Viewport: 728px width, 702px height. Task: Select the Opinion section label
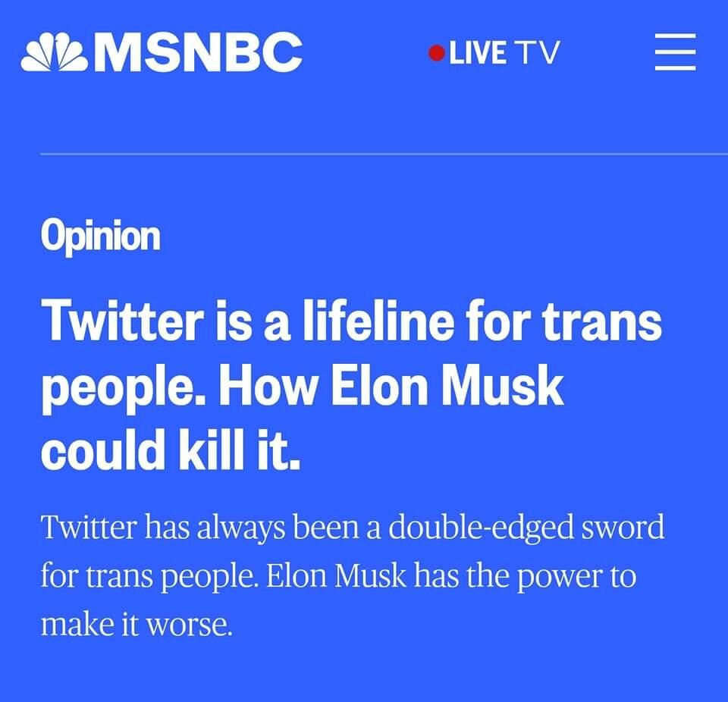click(100, 237)
